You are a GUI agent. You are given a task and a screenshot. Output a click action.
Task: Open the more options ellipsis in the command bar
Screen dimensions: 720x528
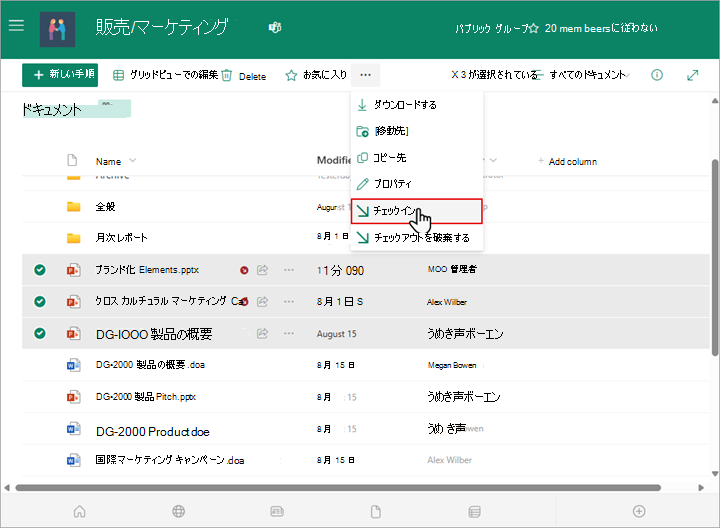(x=366, y=75)
